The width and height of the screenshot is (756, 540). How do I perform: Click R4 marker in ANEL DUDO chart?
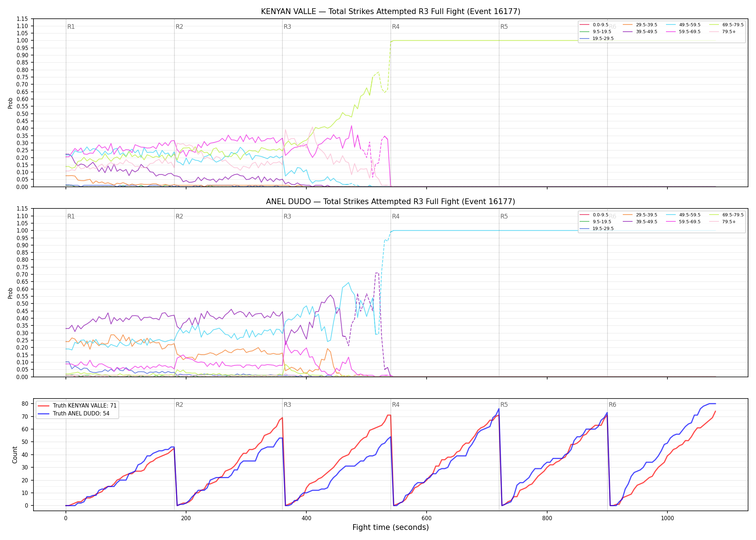click(396, 216)
